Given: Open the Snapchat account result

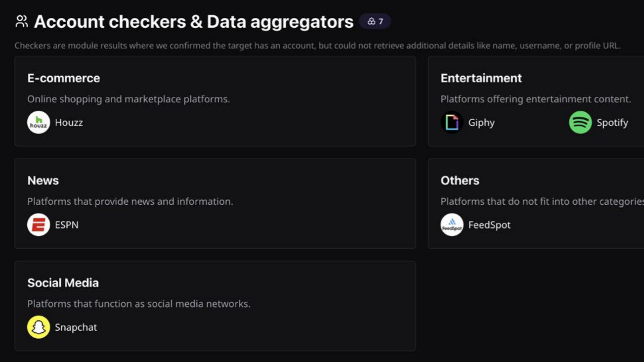Looking at the screenshot, I should pyautogui.click(x=76, y=327).
